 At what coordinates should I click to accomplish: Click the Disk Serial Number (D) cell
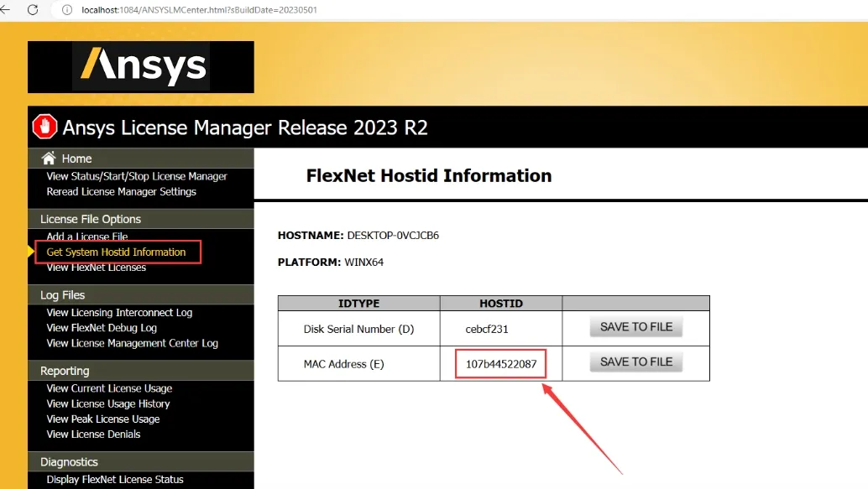point(358,329)
